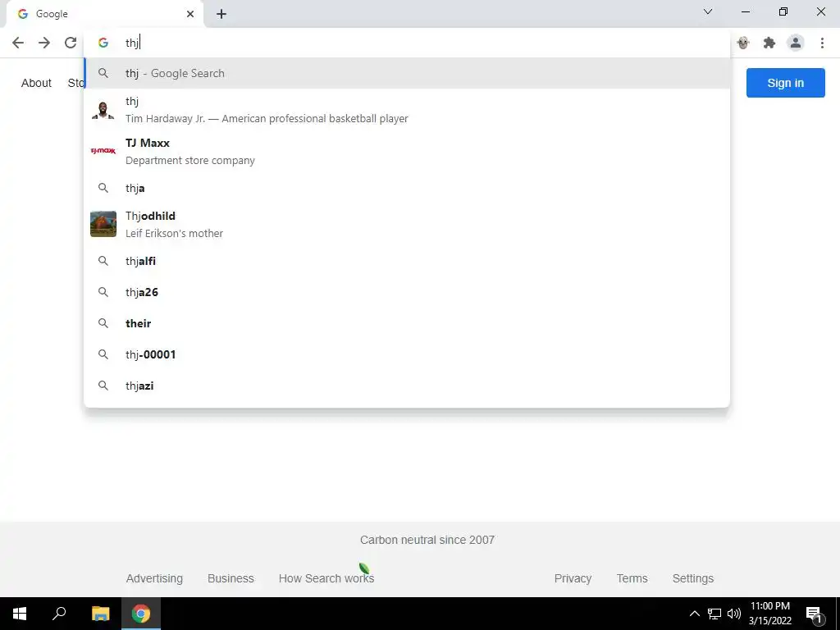Screen dimensions: 840x630
Task: Open the Advertising footer link
Action: click(154, 578)
